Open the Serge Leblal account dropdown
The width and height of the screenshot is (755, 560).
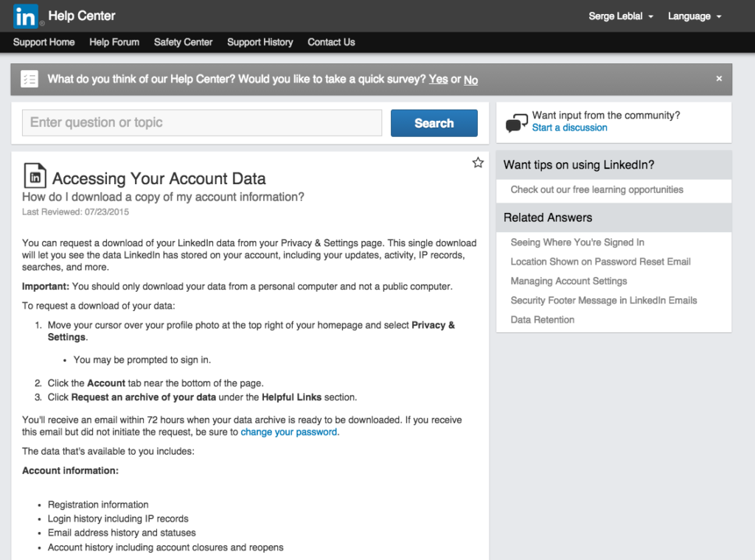click(621, 16)
